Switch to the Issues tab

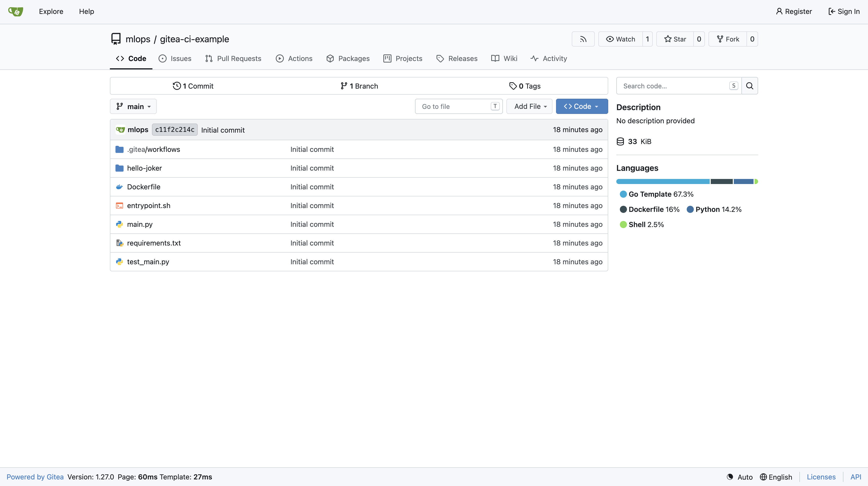click(x=175, y=59)
